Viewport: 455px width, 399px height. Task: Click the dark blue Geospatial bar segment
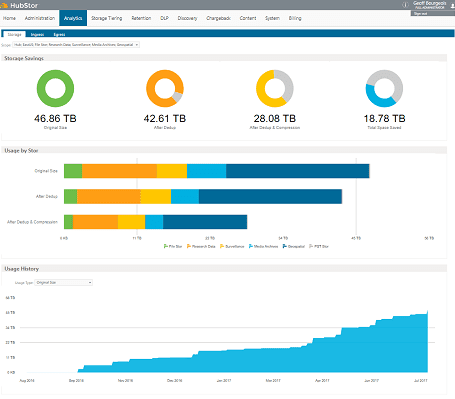[297, 171]
